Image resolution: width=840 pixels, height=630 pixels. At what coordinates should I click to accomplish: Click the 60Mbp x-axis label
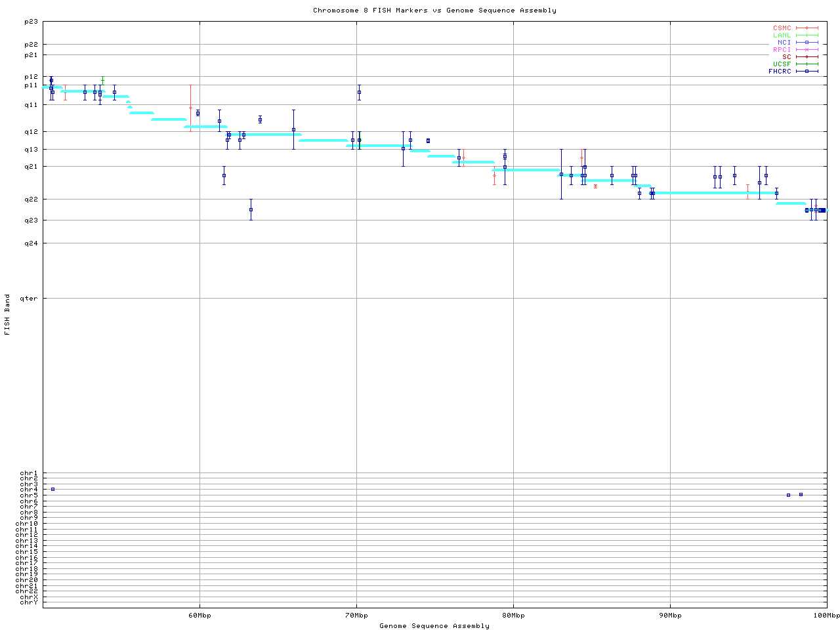click(x=199, y=616)
